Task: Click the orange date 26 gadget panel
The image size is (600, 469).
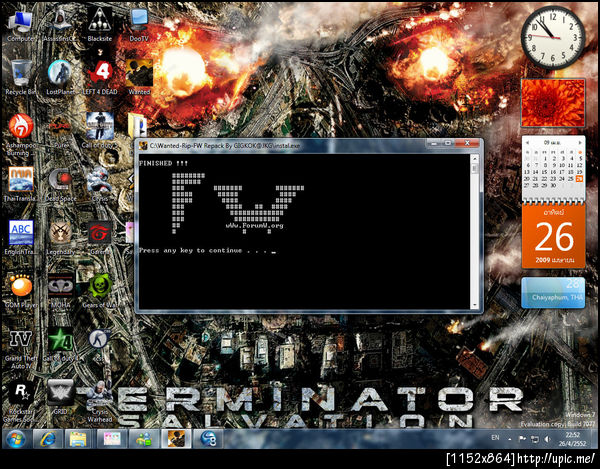Action: (x=553, y=236)
